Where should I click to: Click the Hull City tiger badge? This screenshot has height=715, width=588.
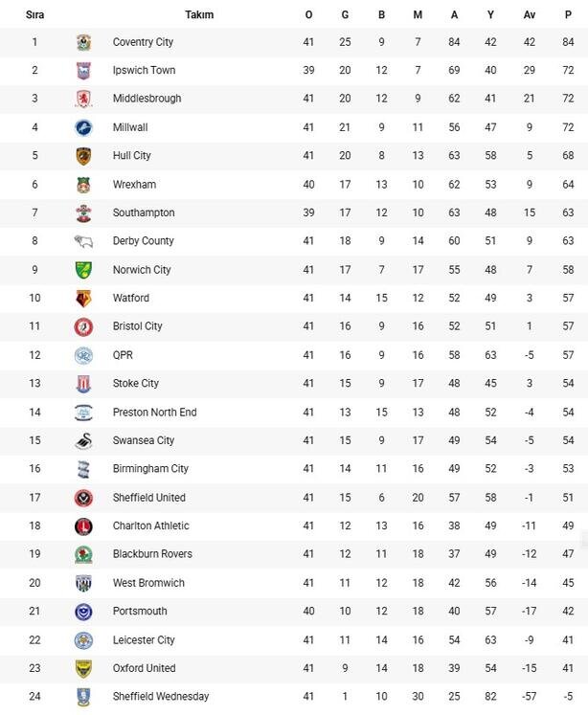[x=83, y=156]
